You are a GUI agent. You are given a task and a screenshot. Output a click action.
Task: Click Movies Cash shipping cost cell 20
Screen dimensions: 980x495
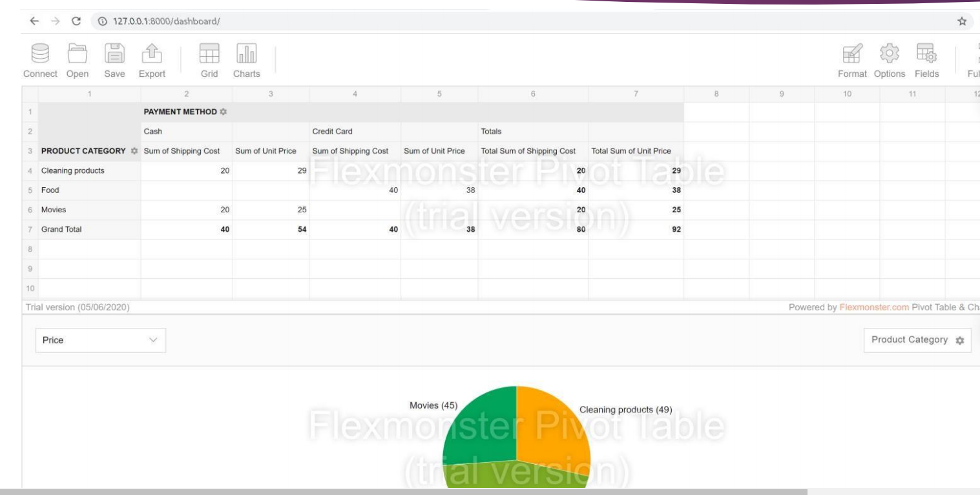point(187,210)
